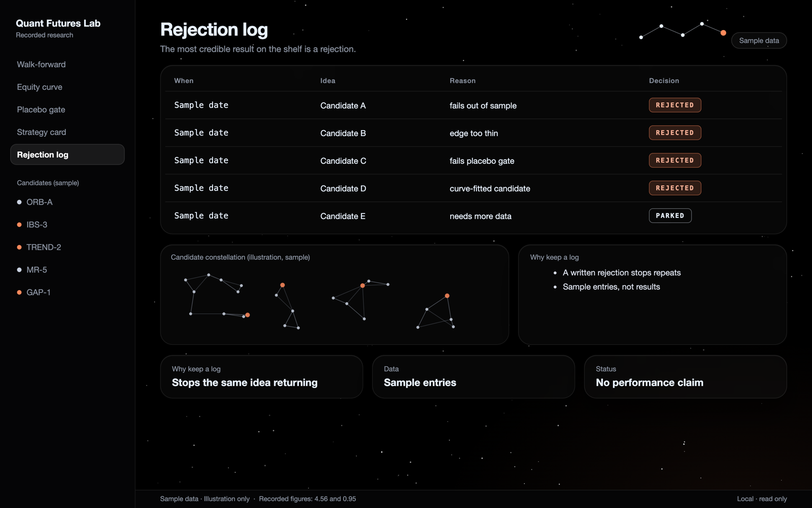Click the Candidate E cell
The image size is (812, 508).
[x=343, y=216]
